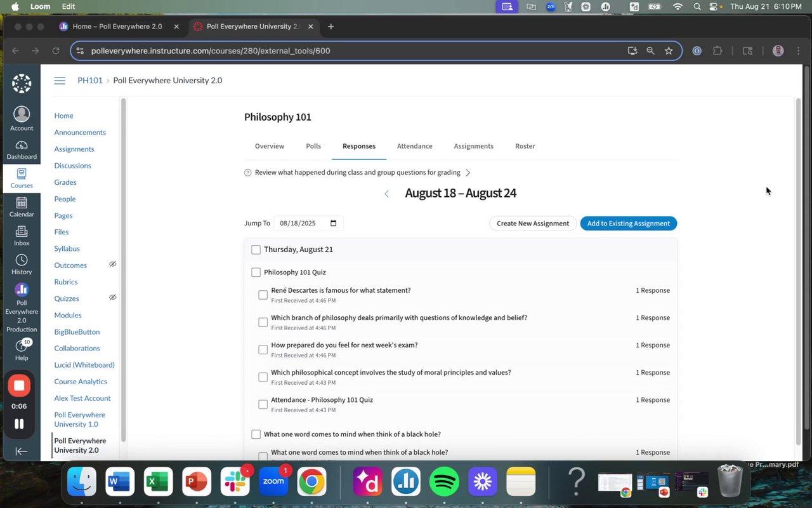The height and width of the screenshot is (508, 812).
Task: Open Spotlight search in the menu bar
Action: pos(697,6)
